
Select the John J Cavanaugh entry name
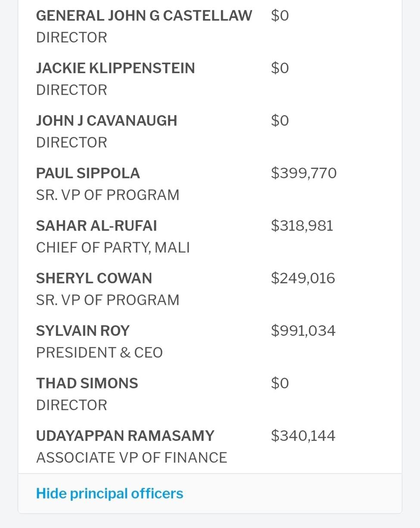tap(106, 121)
